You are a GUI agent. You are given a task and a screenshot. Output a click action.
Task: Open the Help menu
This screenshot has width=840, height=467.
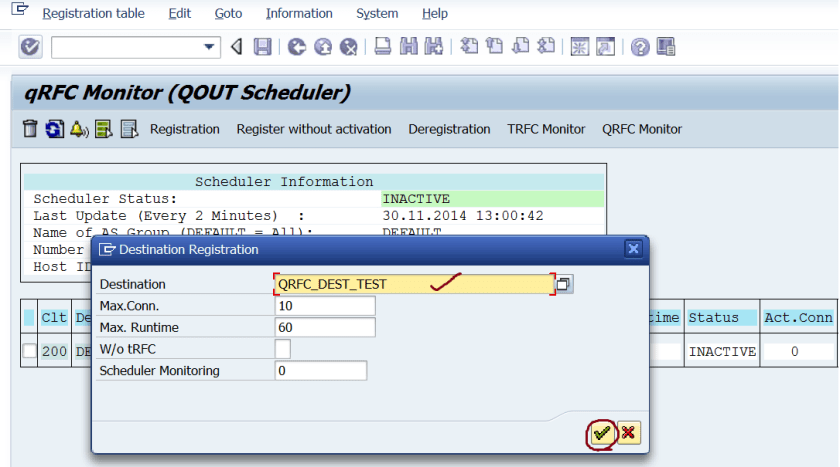point(434,13)
